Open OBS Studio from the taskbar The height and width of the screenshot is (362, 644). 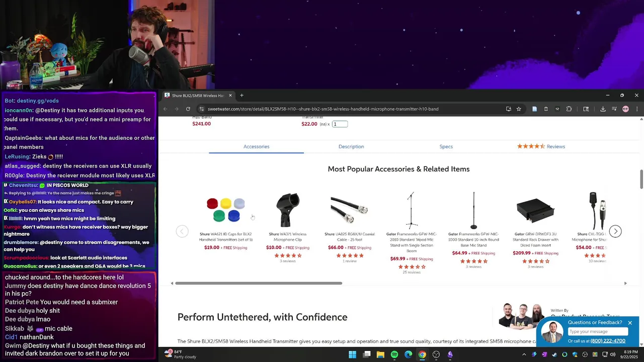tap(436, 354)
